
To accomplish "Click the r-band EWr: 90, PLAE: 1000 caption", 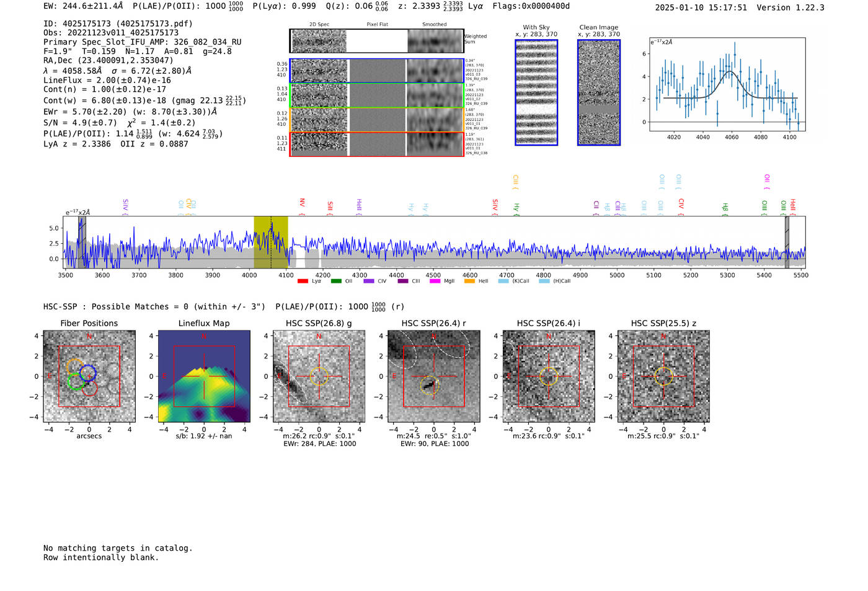I will coord(435,444).
